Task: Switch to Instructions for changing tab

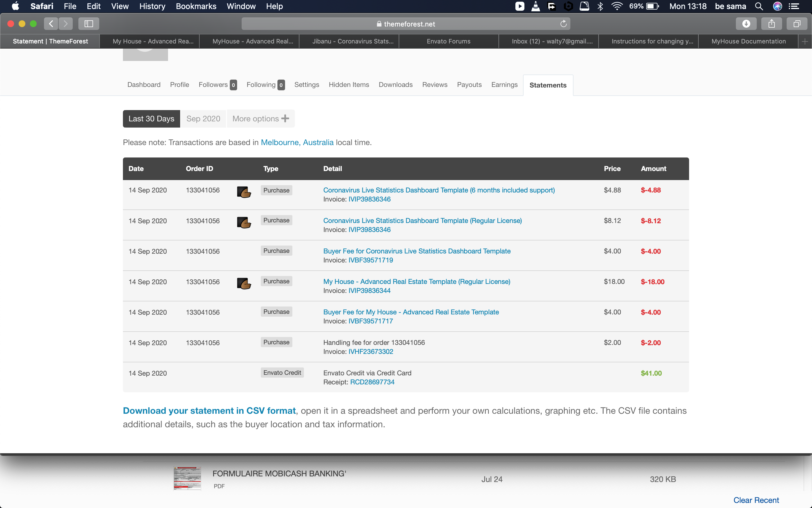Action: coord(648,41)
